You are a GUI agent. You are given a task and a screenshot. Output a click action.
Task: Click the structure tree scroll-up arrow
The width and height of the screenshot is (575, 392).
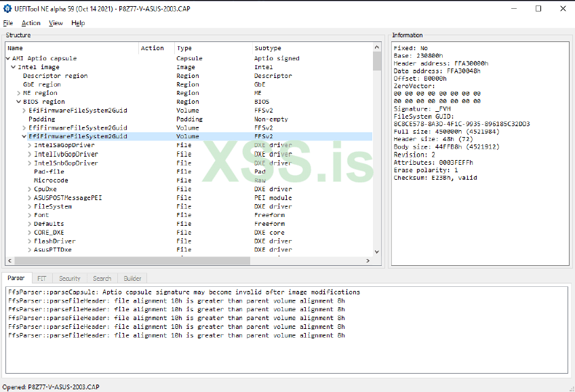coord(376,47)
